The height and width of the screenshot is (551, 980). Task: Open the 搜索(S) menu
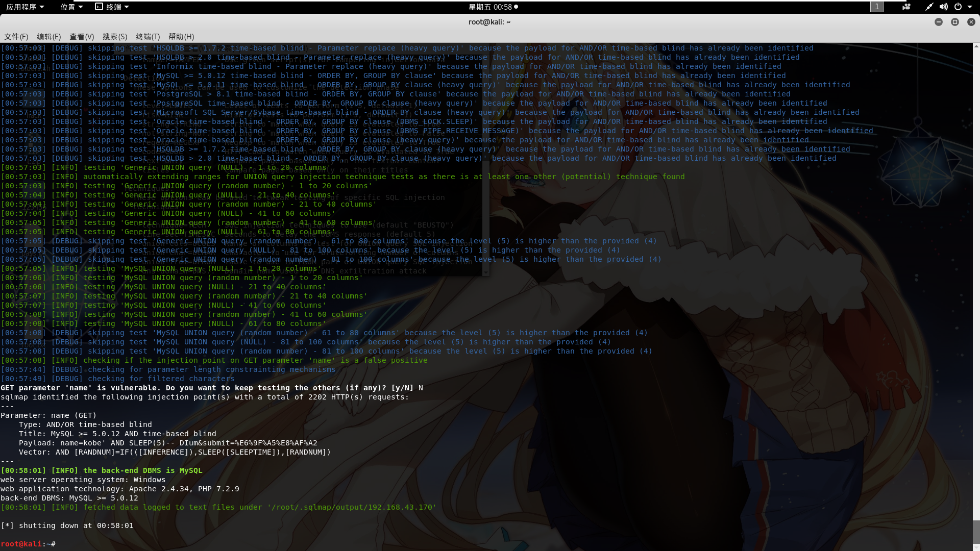coord(115,37)
